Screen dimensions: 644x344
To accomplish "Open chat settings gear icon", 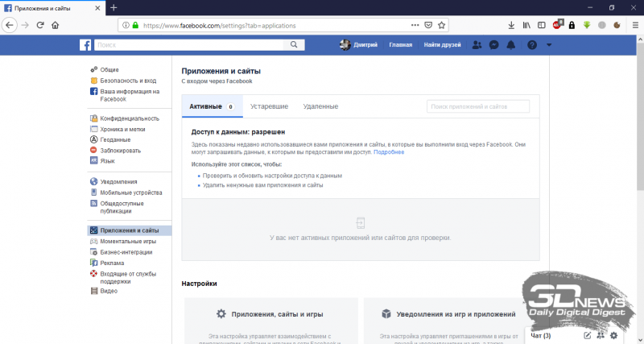I will [613, 336].
